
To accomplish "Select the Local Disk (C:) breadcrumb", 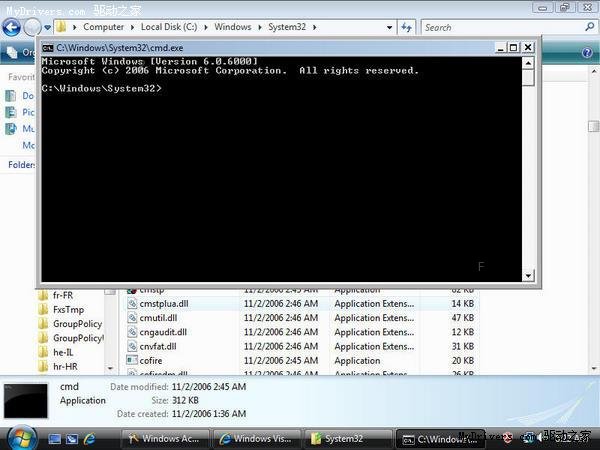I will (x=169, y=27).
